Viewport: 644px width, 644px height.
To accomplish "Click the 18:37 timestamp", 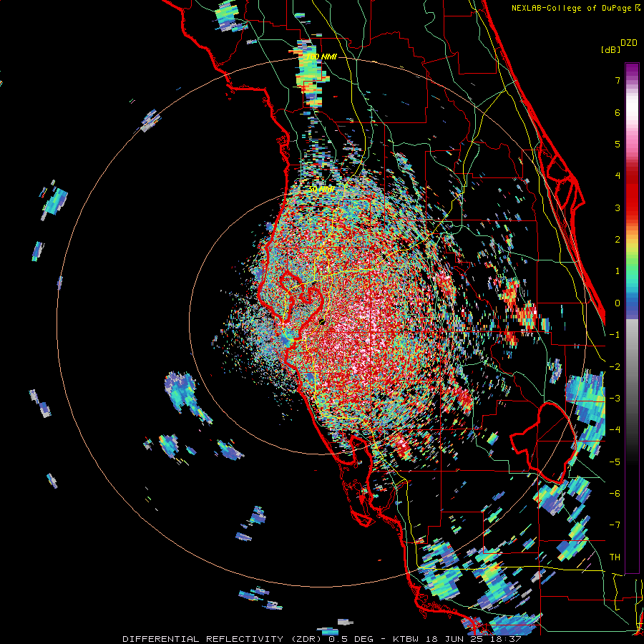I will 506,639.
